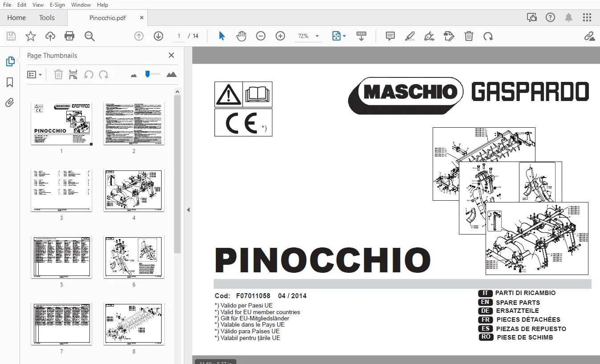Viewport: 600px width, 364px height.
Task: Zoom in with the plus circle button
Action: tap(280, 36)
